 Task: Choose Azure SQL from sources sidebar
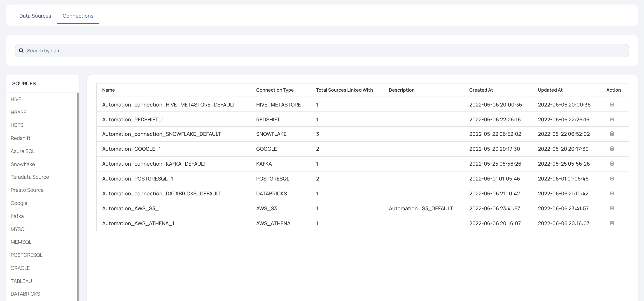coord(23,151)
